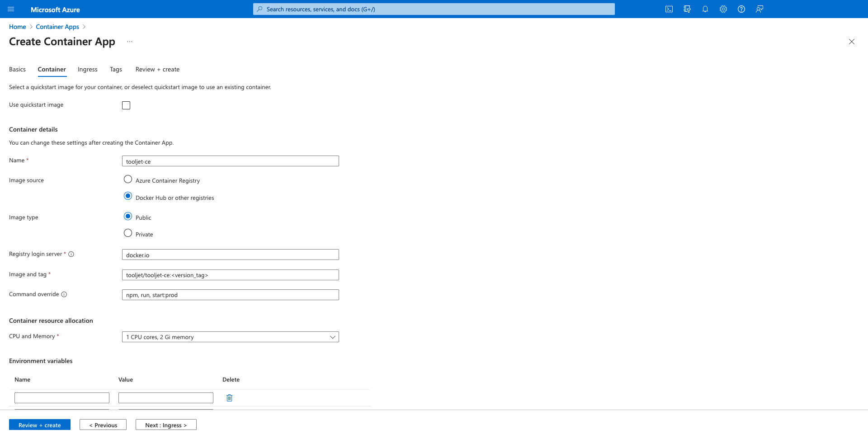Viewport: 868px width, 439px height.
Task: Open the Azure portal hamburger menu
Action: pyautogui.click(x=11, y=9)
